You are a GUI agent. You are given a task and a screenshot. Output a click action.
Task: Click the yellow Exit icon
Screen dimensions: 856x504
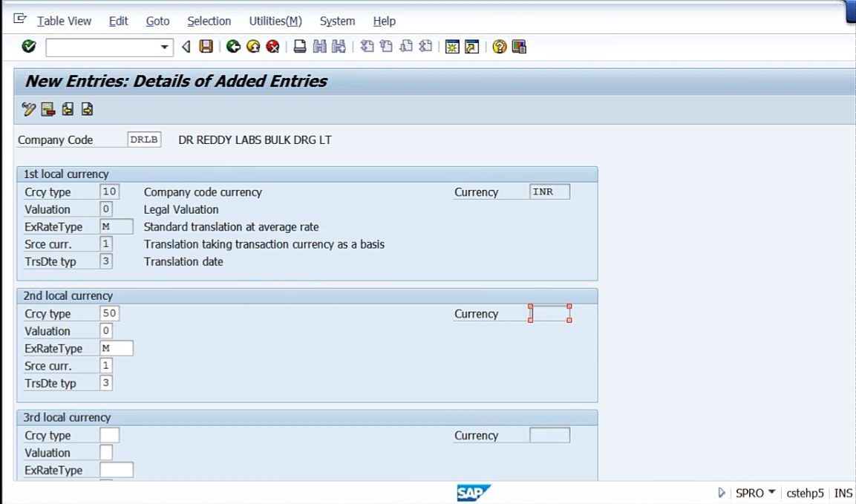[253, 47]
